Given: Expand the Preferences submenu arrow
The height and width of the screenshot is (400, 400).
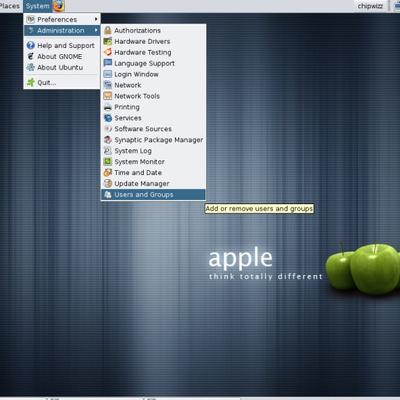Looking at the screenshot, I should pyautogui.click(x=96, y=19).
